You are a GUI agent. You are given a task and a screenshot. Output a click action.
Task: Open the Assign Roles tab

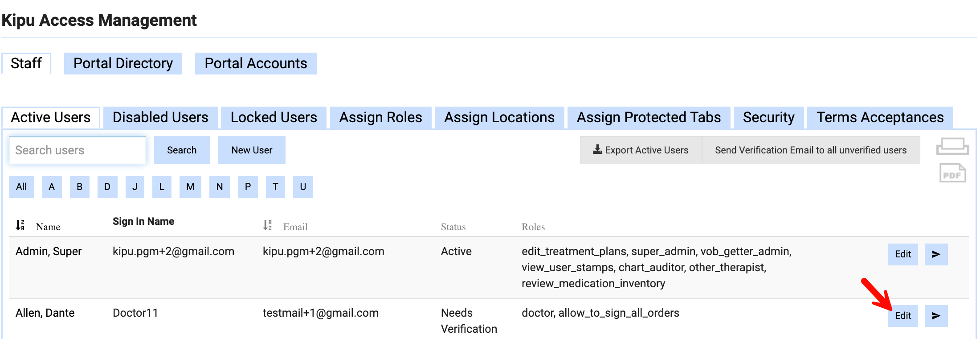click(x=380, y=117)
